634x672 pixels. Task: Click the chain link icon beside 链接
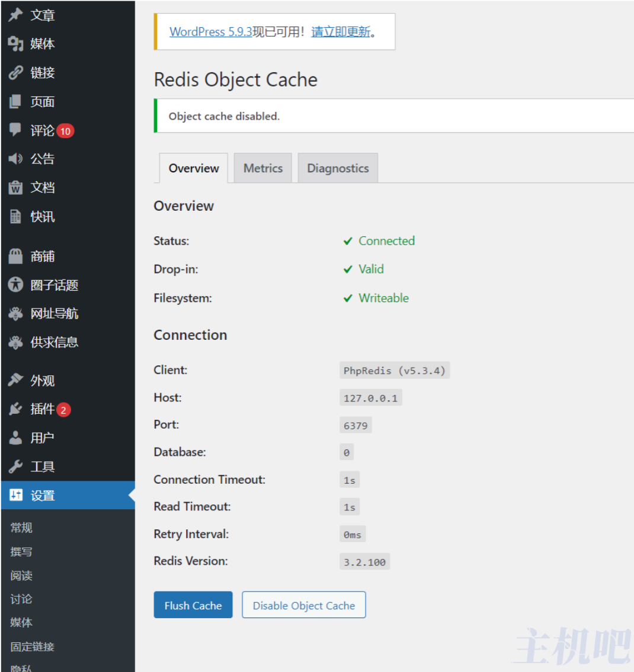pyautogui.click(x=15, y=72)
